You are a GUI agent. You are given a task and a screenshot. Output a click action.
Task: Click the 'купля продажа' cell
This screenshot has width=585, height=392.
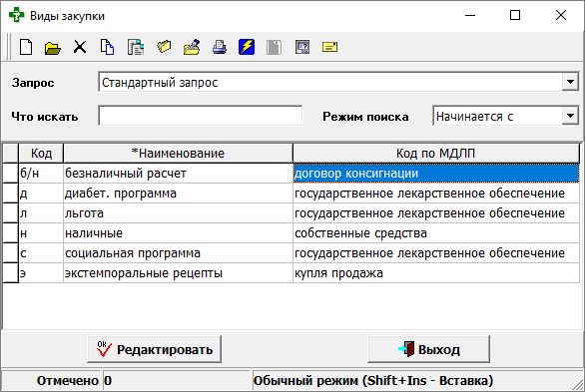[x=436, y=272]
